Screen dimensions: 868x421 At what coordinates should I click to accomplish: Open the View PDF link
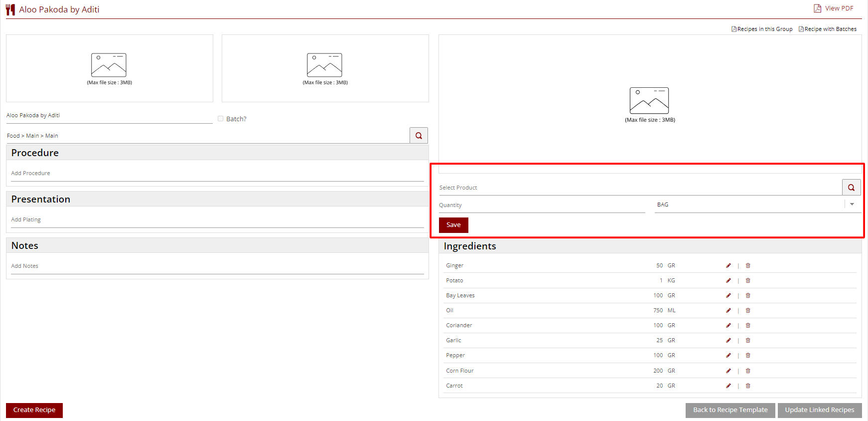[834, 8]
